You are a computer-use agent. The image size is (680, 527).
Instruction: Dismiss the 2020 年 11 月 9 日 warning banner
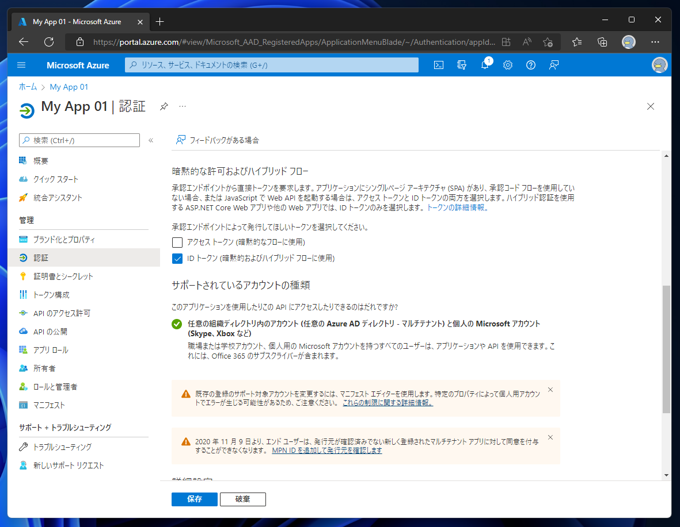[x=550, y=438]
